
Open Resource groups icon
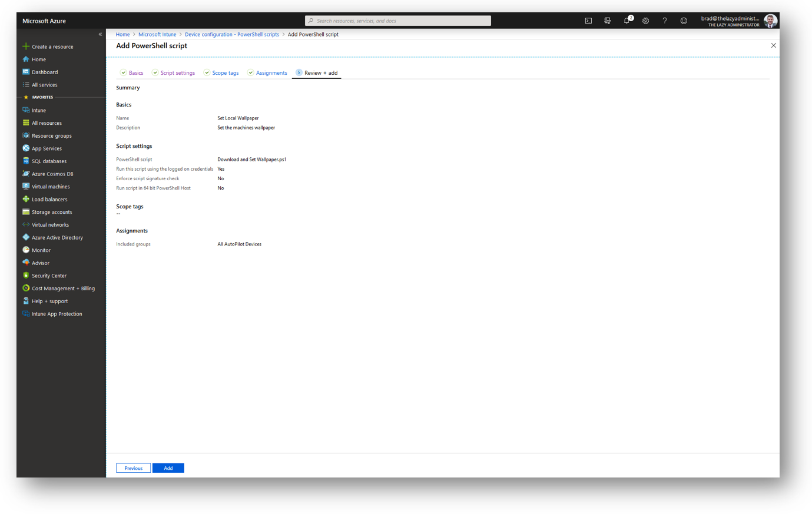[26, 135]
